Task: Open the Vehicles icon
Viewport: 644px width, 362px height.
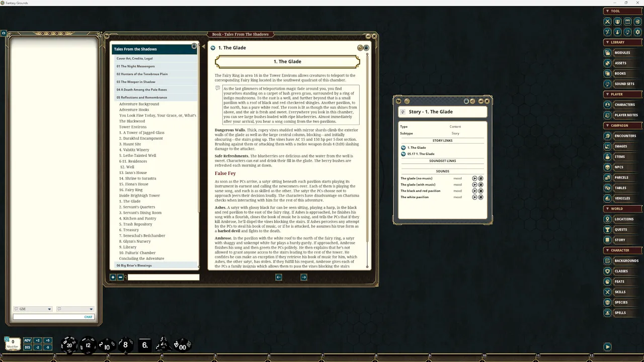Action: (608, 198)
